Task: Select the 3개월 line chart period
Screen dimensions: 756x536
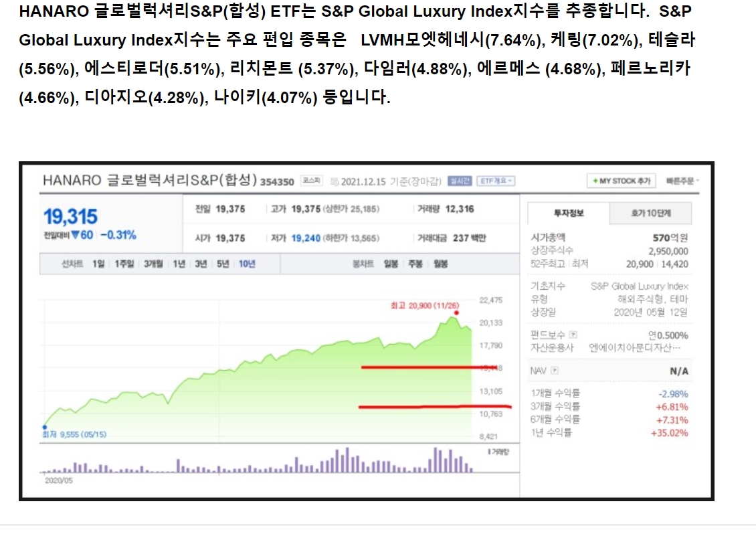Action: pos(153,264)
